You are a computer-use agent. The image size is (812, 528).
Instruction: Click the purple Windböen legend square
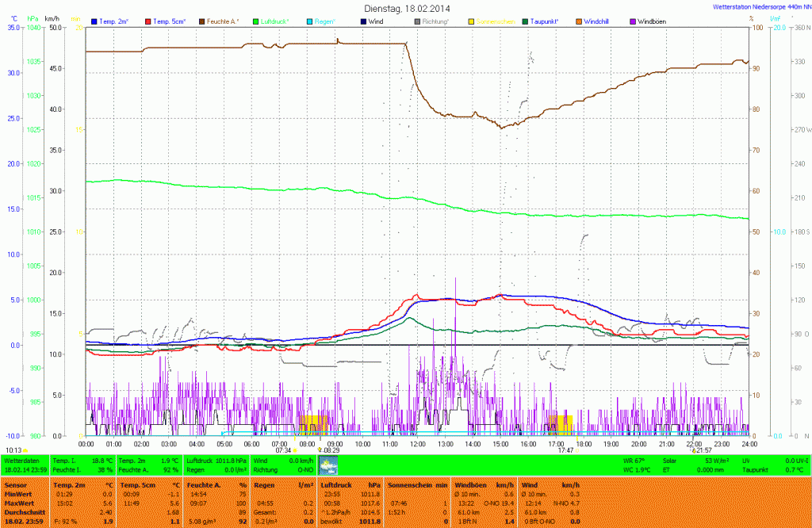[632, 21]
